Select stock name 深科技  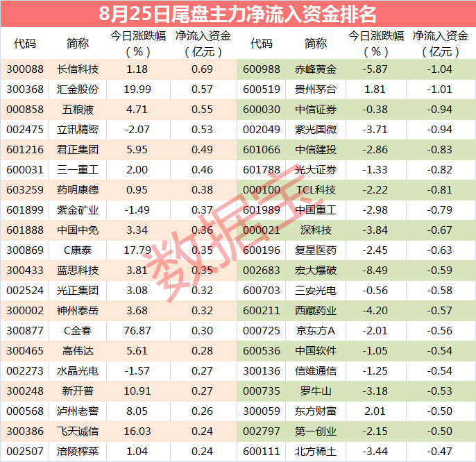point(316,230)
